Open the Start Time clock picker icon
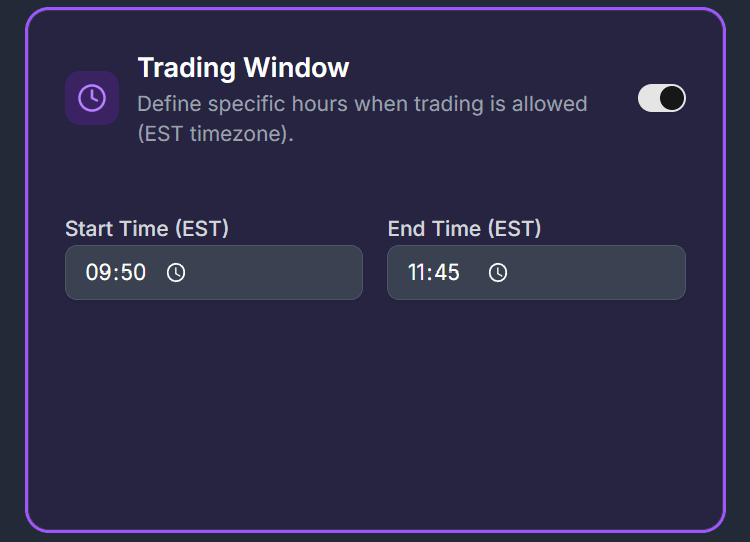 [x=176, y=272]
